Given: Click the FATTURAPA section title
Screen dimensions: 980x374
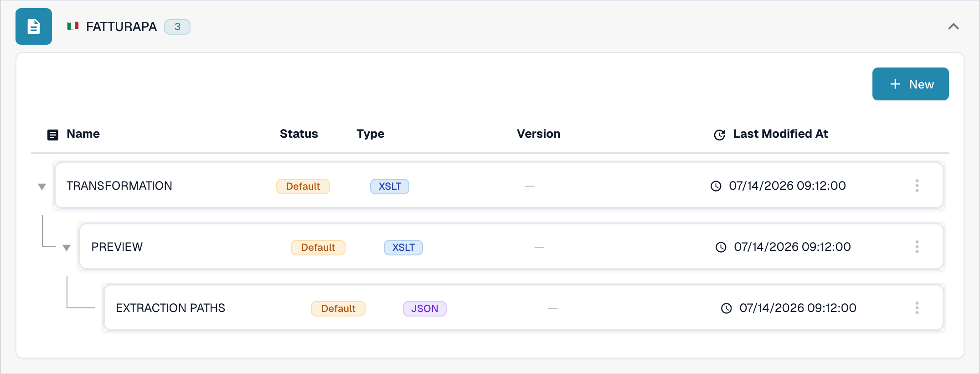Looking at the screenshot, I should point(121,26).
